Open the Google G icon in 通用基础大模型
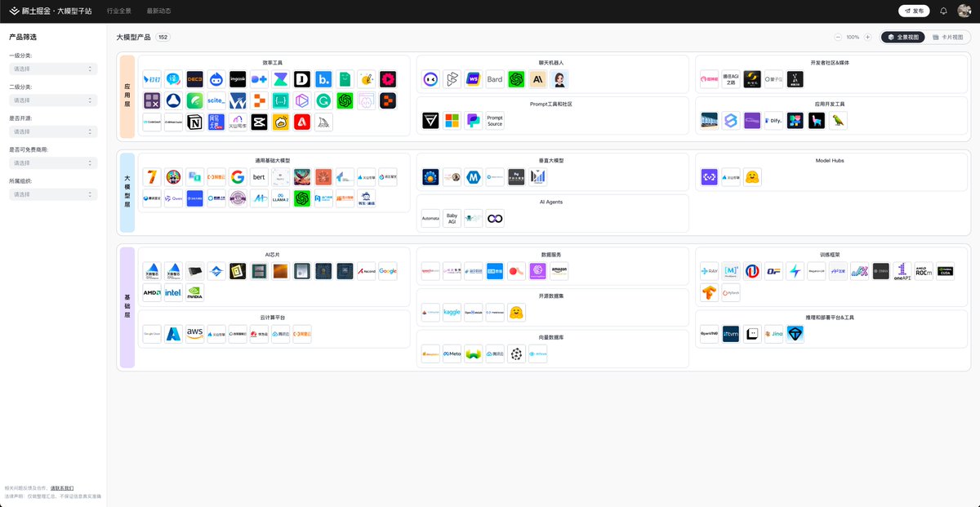The height and width of the screenshot is (507, 980). 238,177
